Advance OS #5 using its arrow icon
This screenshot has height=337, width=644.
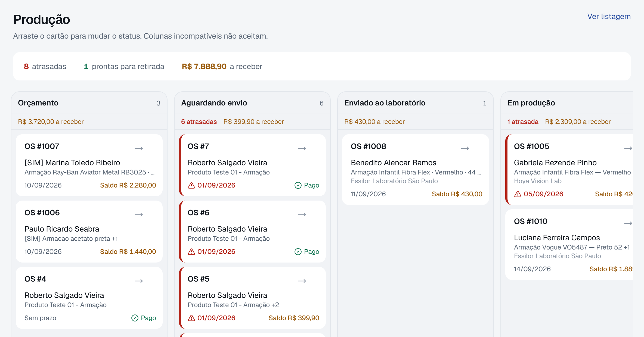pyautogui.click(x=302, y=281)
